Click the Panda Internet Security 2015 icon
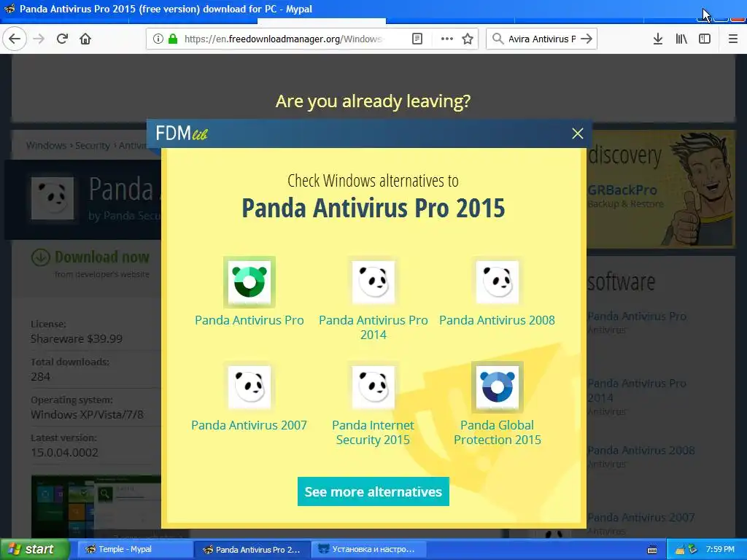This screenshot has width=747, height=560. click(373, 387)
